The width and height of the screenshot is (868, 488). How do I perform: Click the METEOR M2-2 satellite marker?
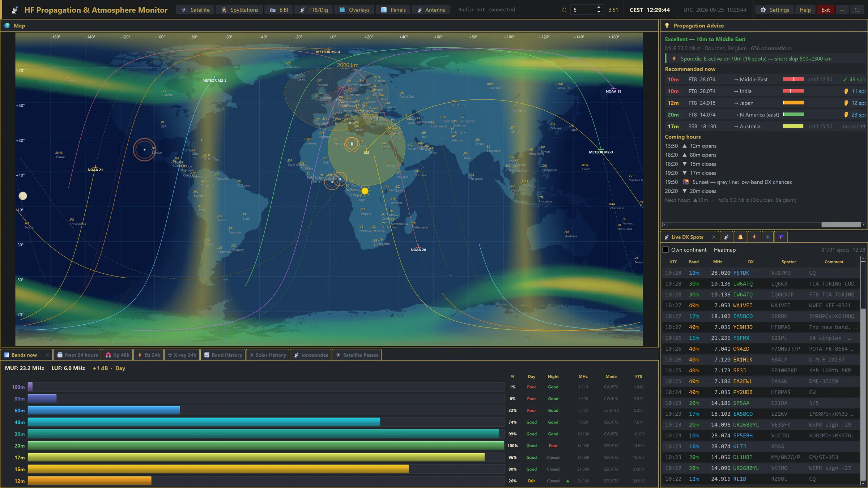coord(214,79)
